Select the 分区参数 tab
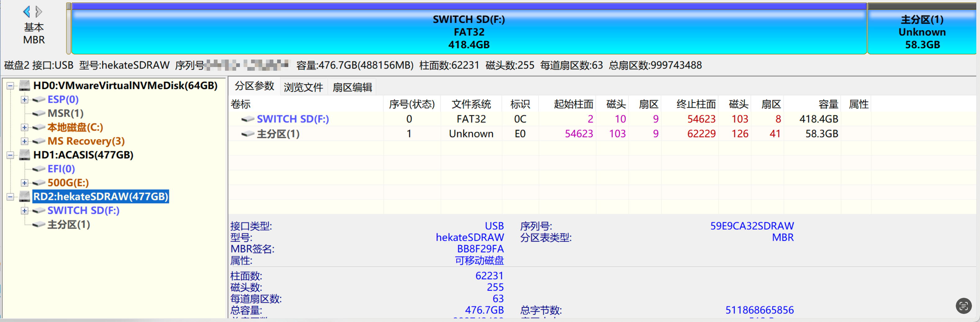 coord(254,86)
